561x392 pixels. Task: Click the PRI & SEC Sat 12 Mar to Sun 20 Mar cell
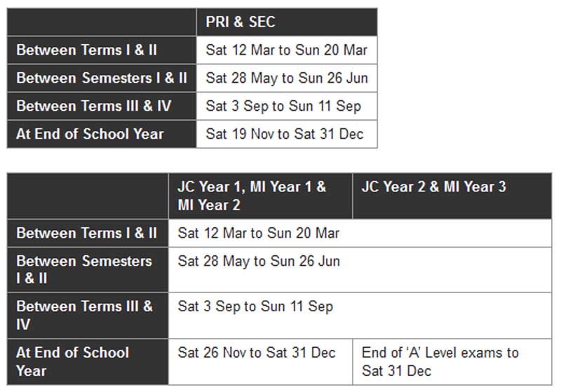pos(286,50)
